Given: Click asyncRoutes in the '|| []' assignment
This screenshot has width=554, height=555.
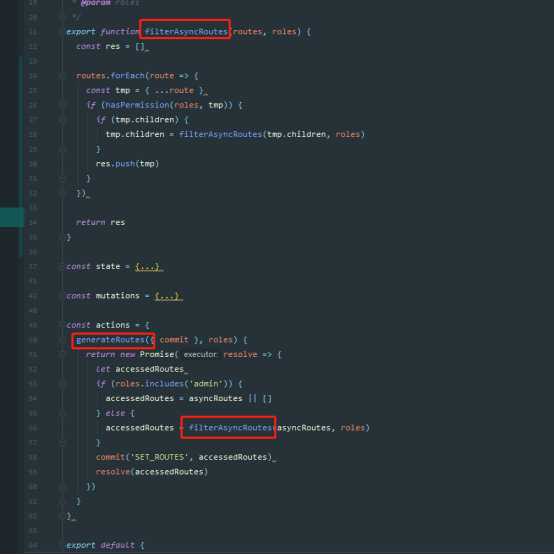Looking at the screenshot, I should point(216,399).
